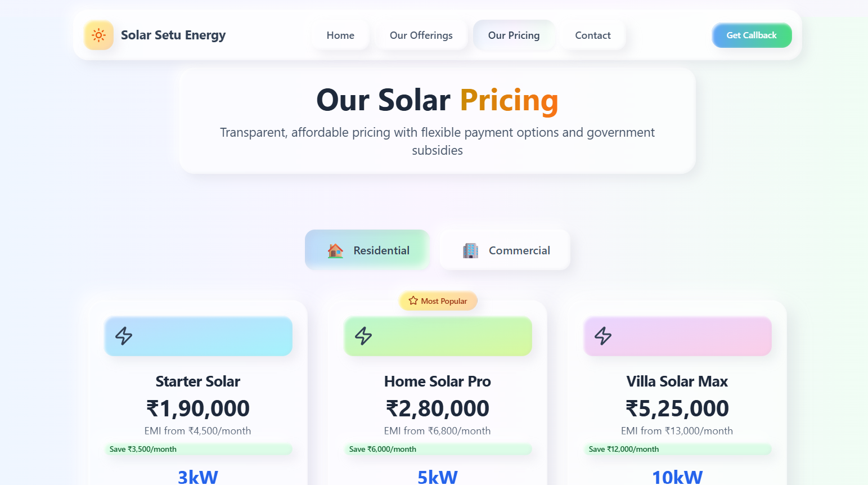The image size is (868, 485).
Task: Switch to Commercial pricing plans
Action: tap(505, 250)
